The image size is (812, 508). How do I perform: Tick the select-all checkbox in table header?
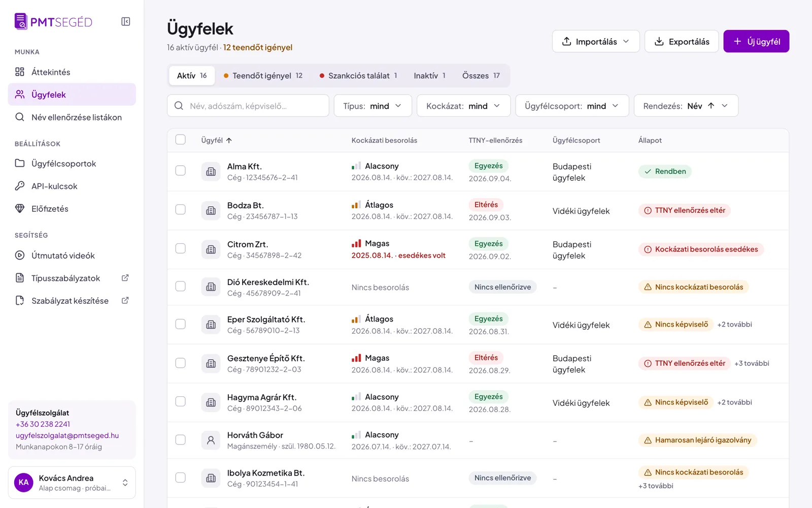click(180, 140)
